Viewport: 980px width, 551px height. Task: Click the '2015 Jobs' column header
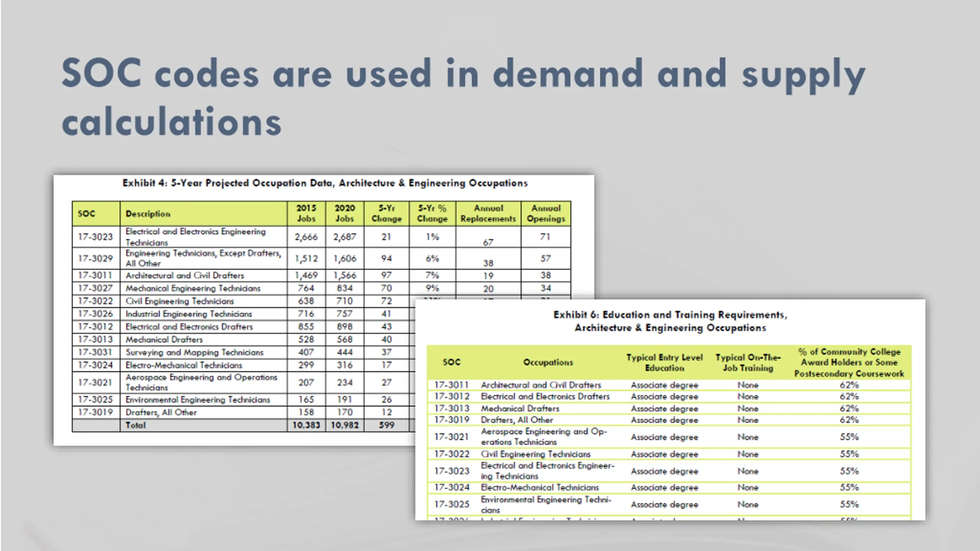306,214
